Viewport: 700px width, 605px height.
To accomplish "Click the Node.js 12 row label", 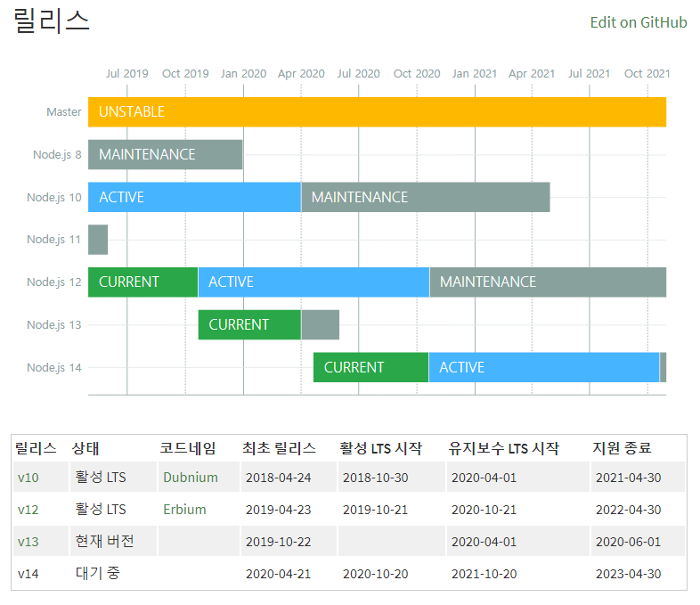I will tap(54, 282).
